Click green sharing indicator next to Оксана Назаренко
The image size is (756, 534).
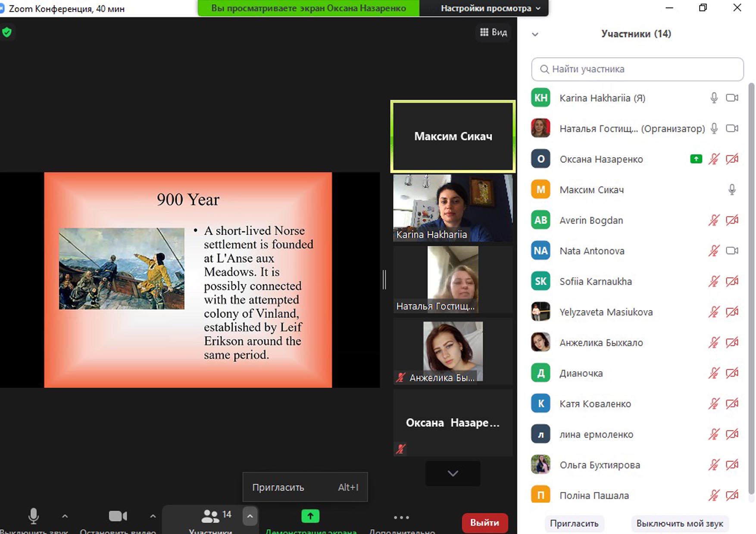696,159
